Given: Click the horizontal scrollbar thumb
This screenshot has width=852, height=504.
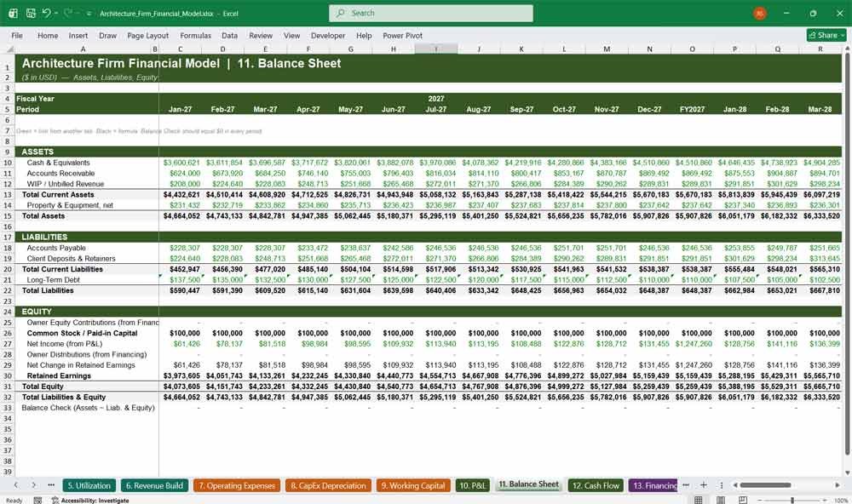Looking at the screenshot, I should [x=765, y=485].
